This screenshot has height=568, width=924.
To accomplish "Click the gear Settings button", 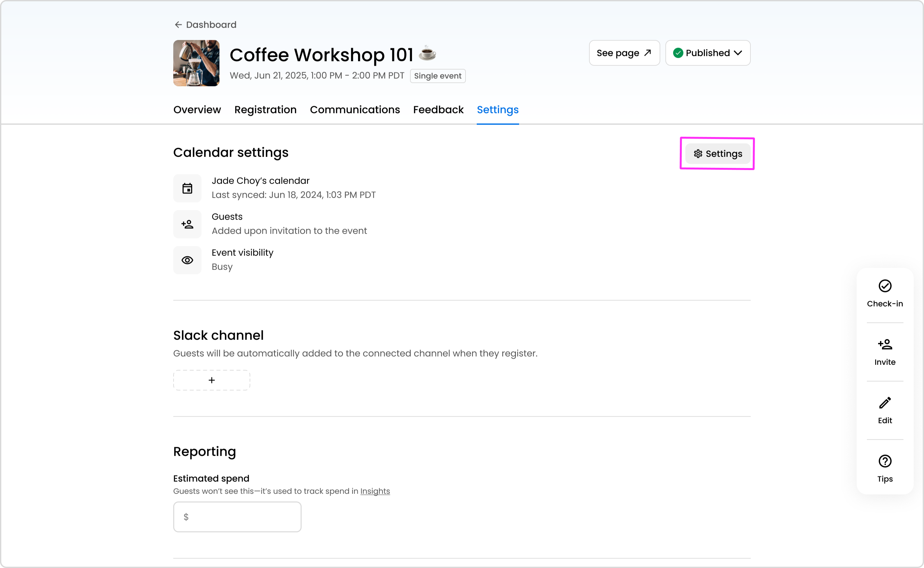I will click(x=717, y=154).
